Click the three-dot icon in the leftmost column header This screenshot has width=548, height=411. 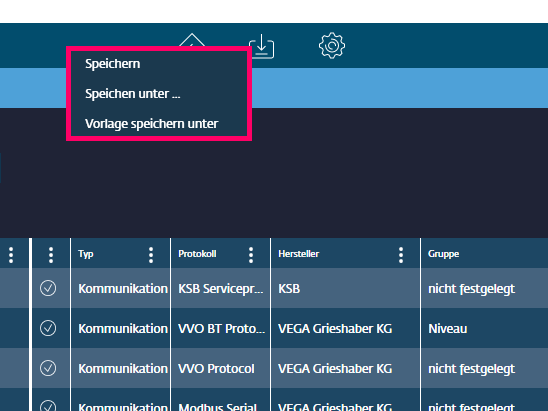coord(11,255)
